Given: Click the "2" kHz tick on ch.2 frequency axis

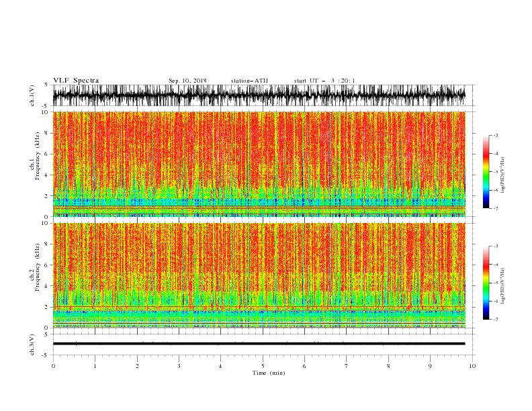Looking at the screenshot, I should tap(46, 307).
